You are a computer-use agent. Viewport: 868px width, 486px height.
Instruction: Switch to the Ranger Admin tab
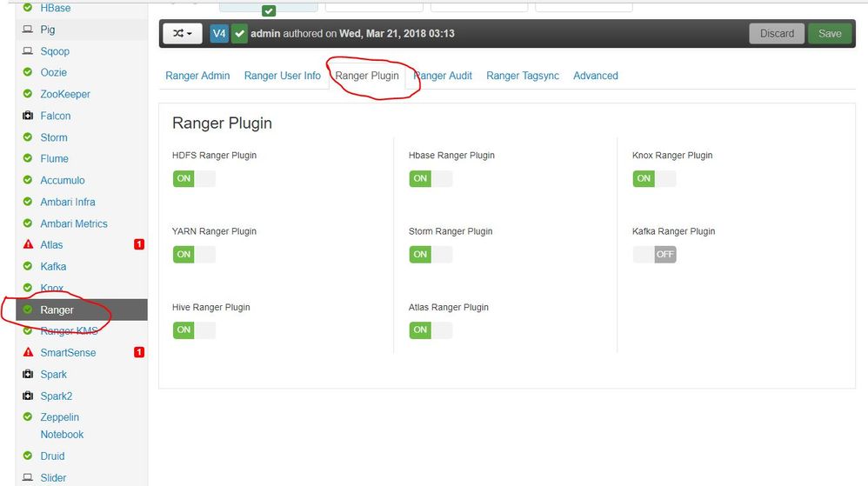(x=197, y=76)
